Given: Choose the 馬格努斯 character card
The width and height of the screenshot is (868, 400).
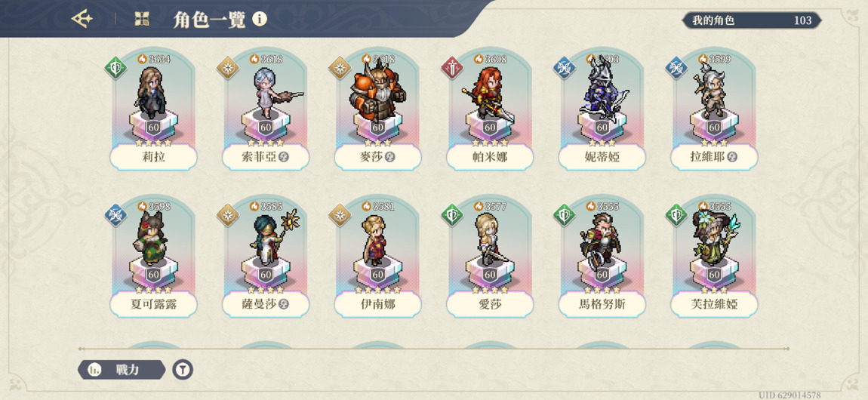Looking at the screenshot, I should click(602, 257).
